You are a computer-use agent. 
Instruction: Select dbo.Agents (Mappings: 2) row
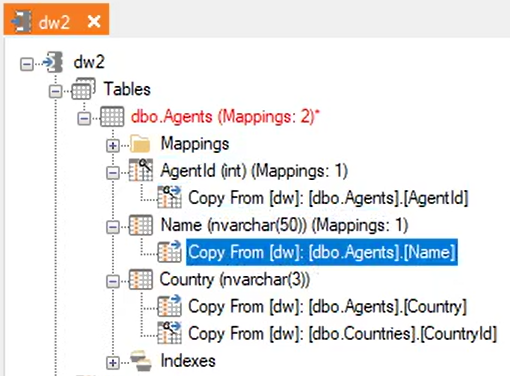click(x=225, y=117)
